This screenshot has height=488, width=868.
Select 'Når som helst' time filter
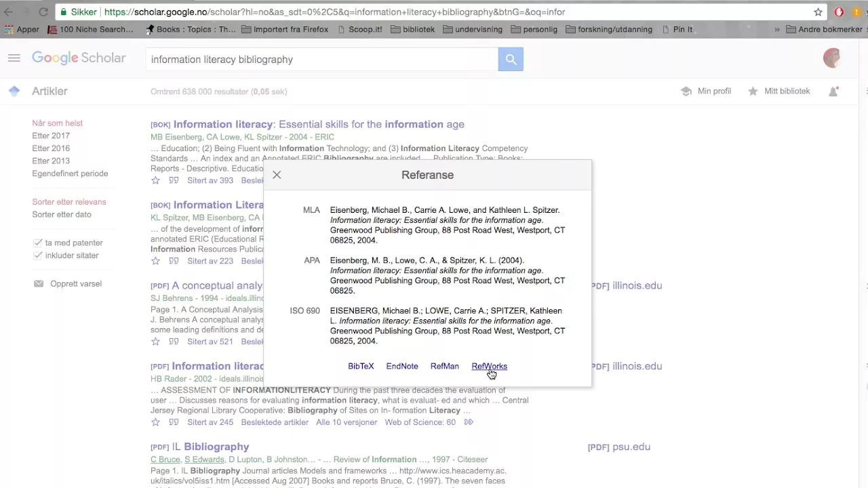click(x=57, y=123)
